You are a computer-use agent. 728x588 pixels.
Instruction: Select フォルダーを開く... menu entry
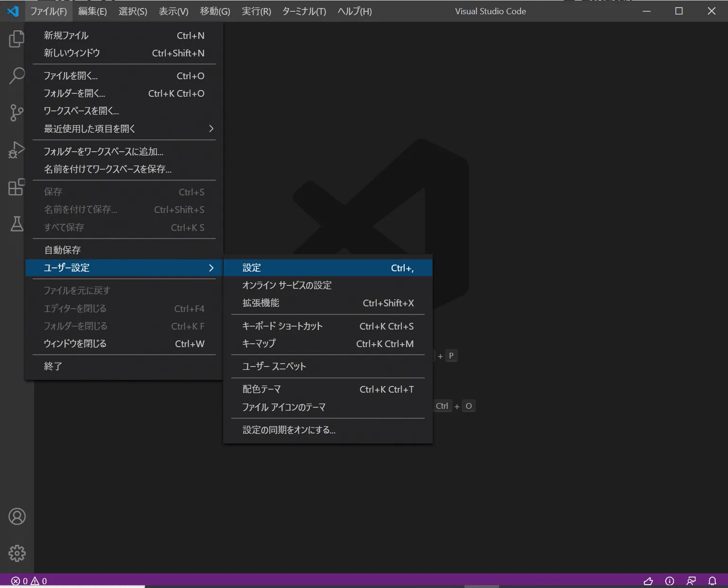coord(124,93)
